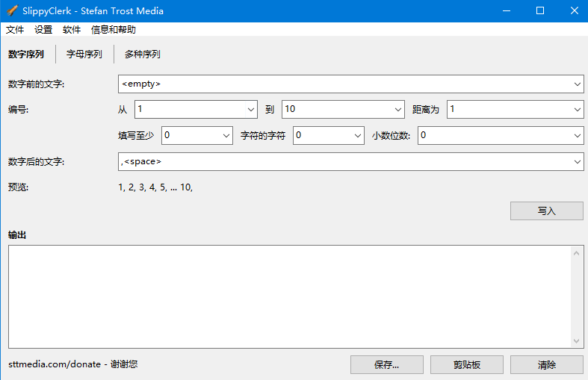Image resolution: width=588 pixels, height=380 pixels.
Task: Switch to the 多种序列 tab
Action: tap(143, 54)
